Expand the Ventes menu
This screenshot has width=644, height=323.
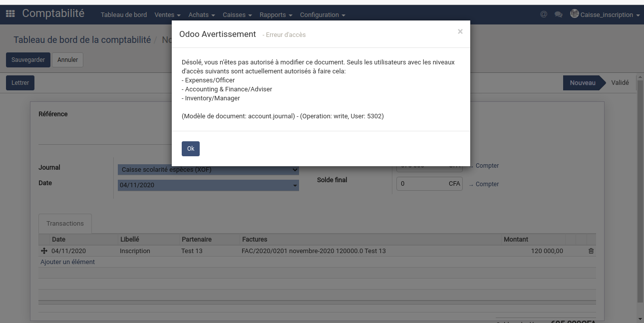pyautogui.click(x=167, y=15)
